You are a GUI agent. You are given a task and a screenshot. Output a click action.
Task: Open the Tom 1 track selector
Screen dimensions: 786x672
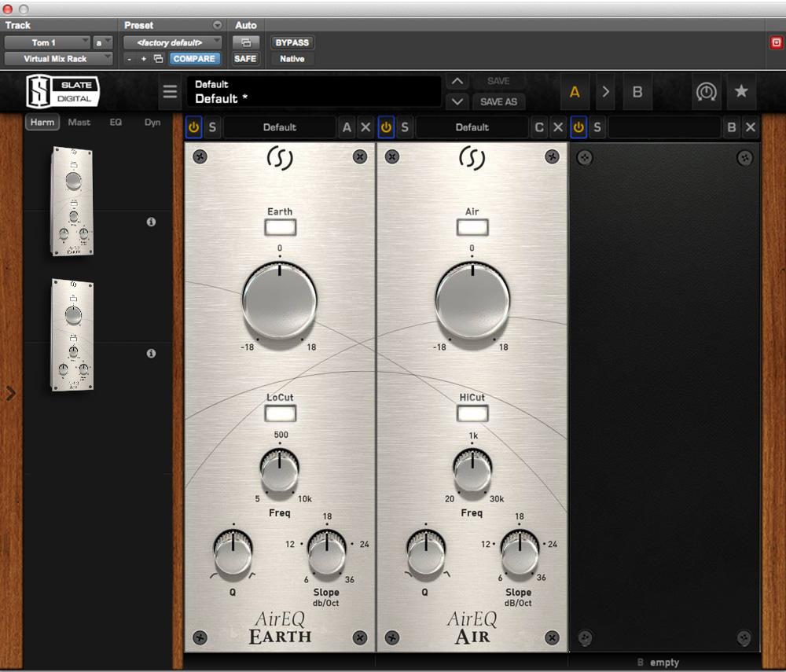(48, 42)
